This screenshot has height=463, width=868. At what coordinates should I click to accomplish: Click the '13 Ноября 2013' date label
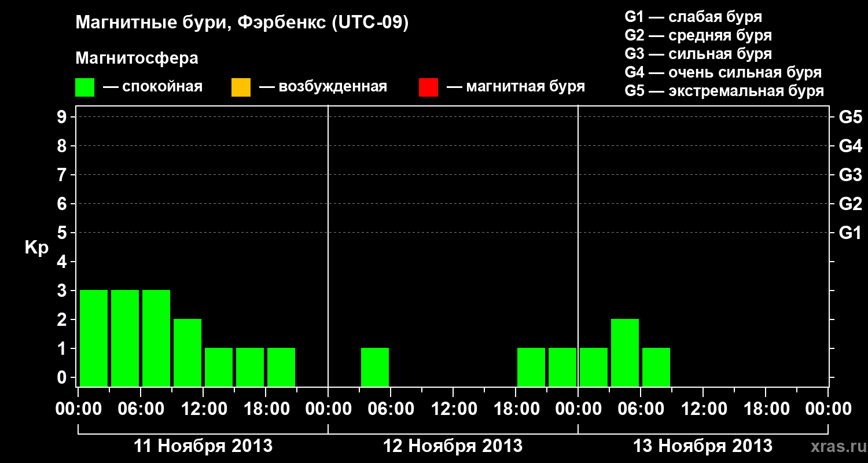(x=703, y=446)
